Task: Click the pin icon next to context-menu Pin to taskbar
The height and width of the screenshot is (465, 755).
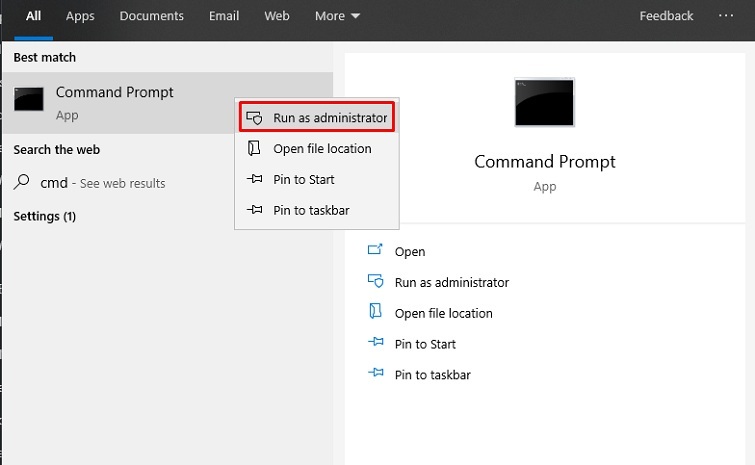Action: (254, 210)
